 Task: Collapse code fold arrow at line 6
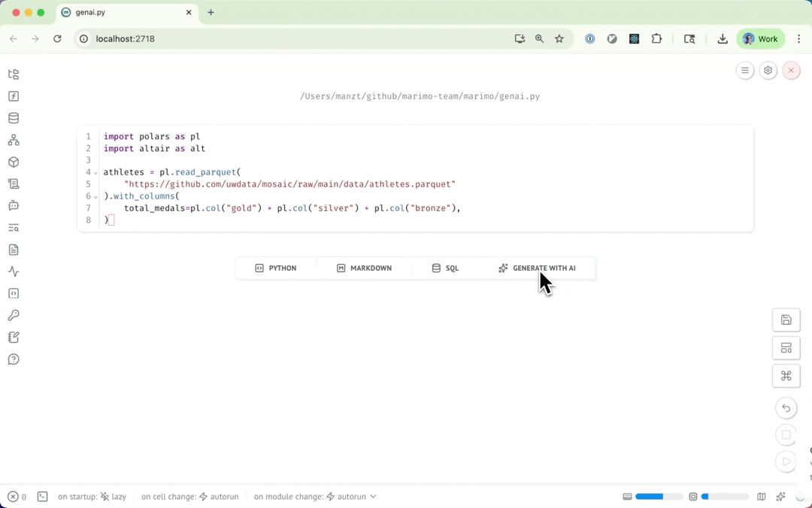(x=95, y=197)
